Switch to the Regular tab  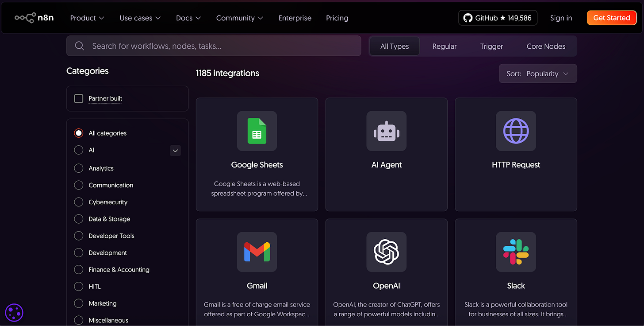point(445,46)
